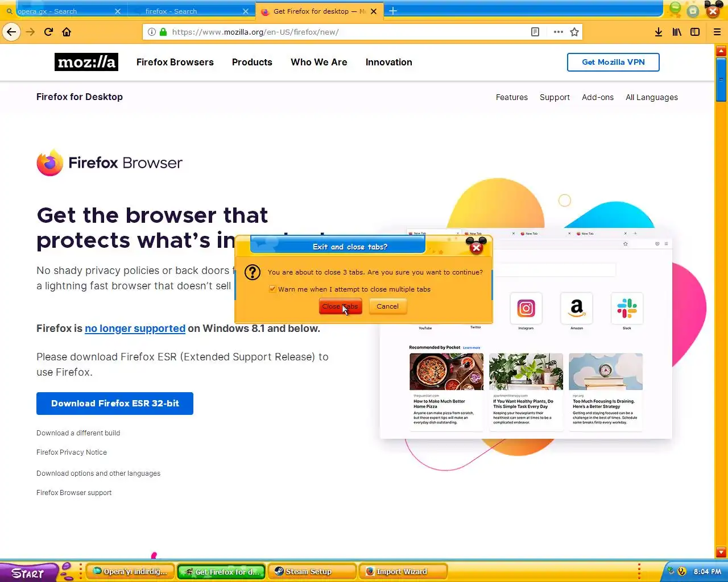
Task: Follow 'no longer supported' link
Action: click(x=135, y=329)
